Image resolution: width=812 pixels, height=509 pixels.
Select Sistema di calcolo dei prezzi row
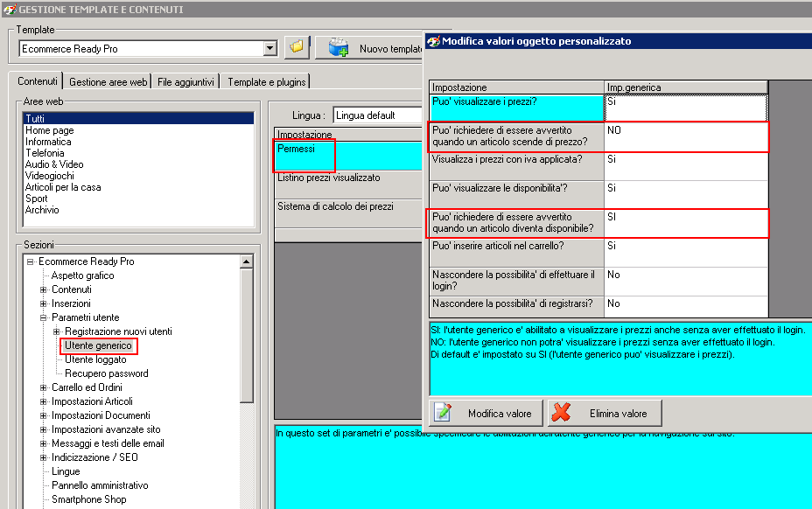coord(348,214)
